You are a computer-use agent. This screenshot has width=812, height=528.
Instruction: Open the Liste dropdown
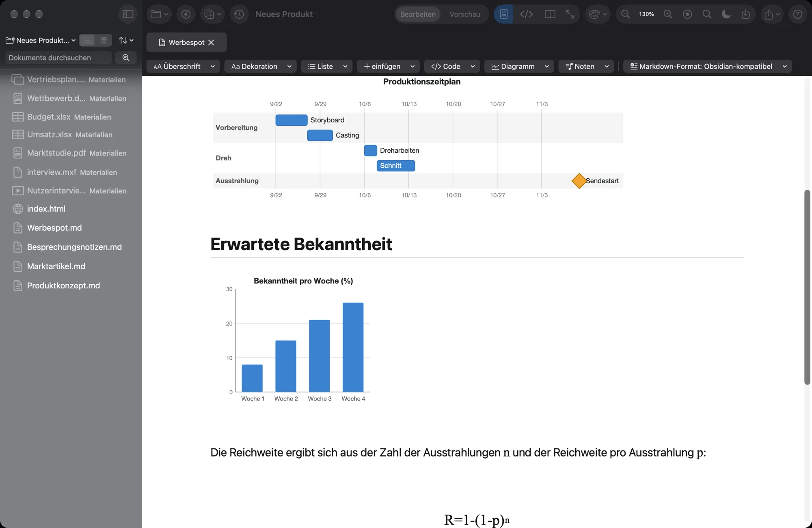point(327,66)
